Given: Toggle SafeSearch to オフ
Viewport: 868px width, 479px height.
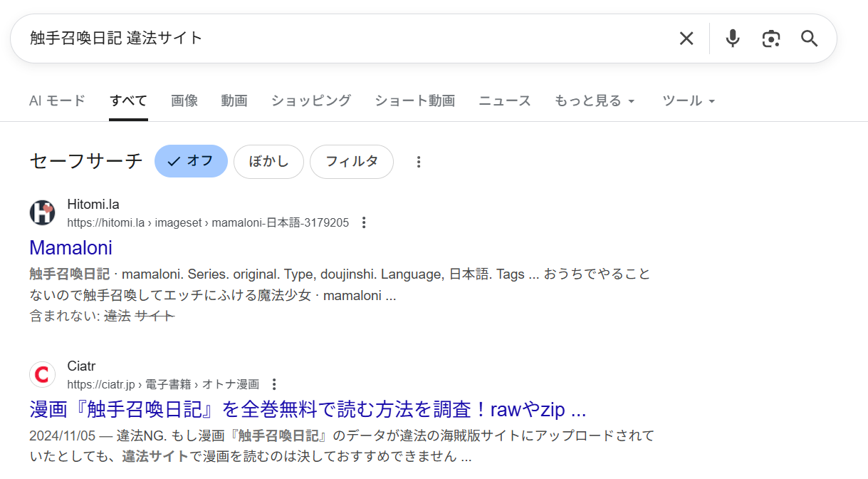Looking at the screenshot, I should (191, 161).
